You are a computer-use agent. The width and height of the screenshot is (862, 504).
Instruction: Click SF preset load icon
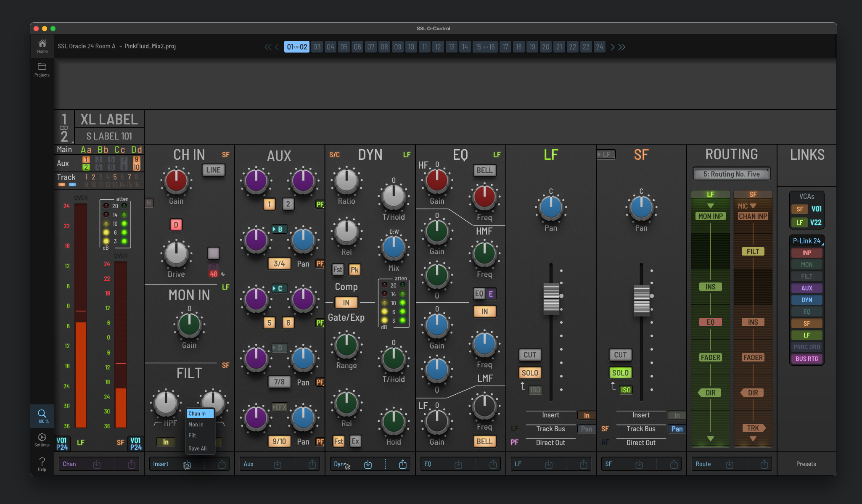coord(639,464)
